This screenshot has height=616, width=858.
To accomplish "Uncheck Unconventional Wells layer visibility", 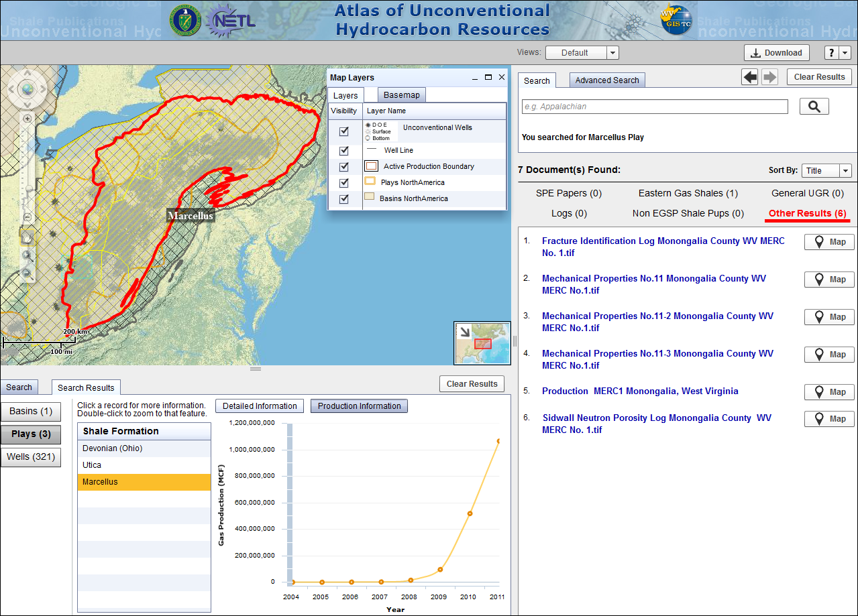I will (344, 131).
